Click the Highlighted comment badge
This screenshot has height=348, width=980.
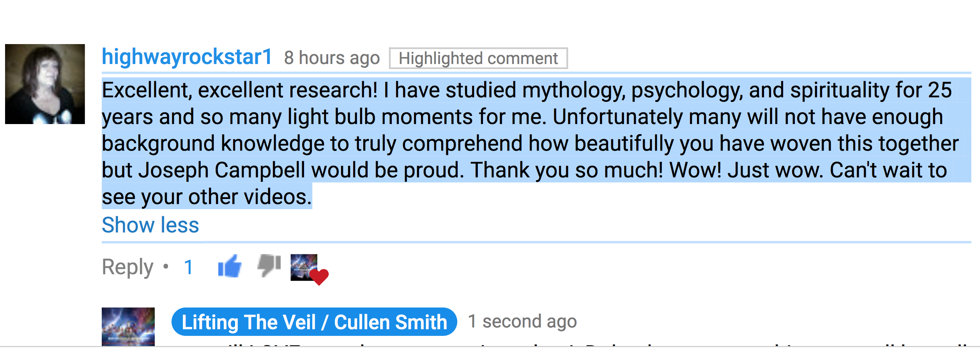478,59
